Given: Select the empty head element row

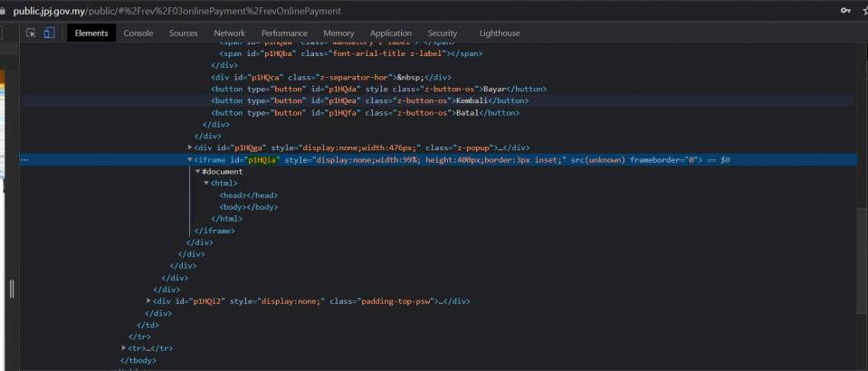Looking at the screenshot, I should [249, 195].
